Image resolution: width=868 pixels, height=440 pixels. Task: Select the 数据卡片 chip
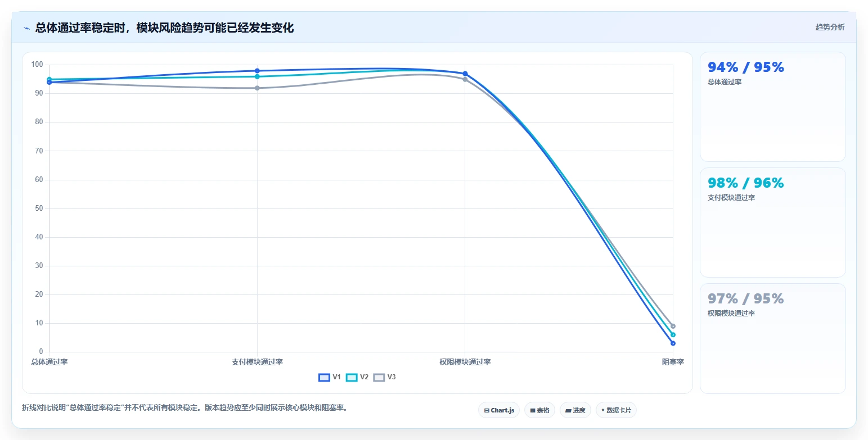pyautogui.click(x=616, y=410)
